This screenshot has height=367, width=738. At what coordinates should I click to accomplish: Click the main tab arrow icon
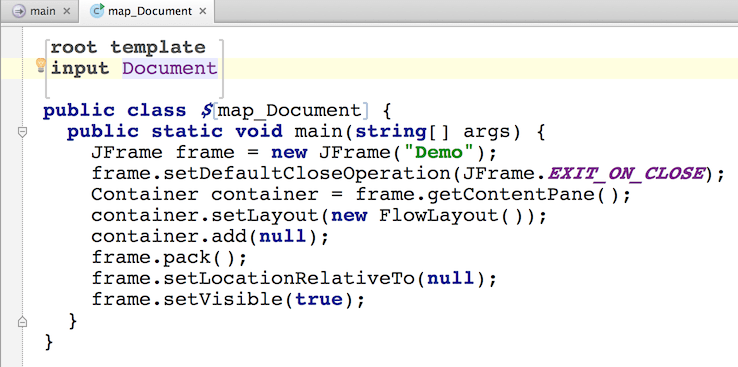click(19, 11)
